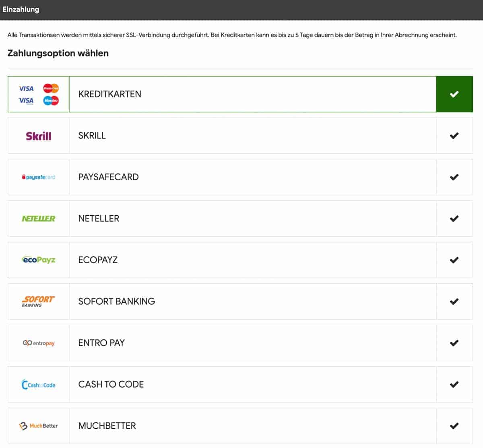
Task: Choose the ENTRO PAY payment option
Action: (x=240, y=343)
